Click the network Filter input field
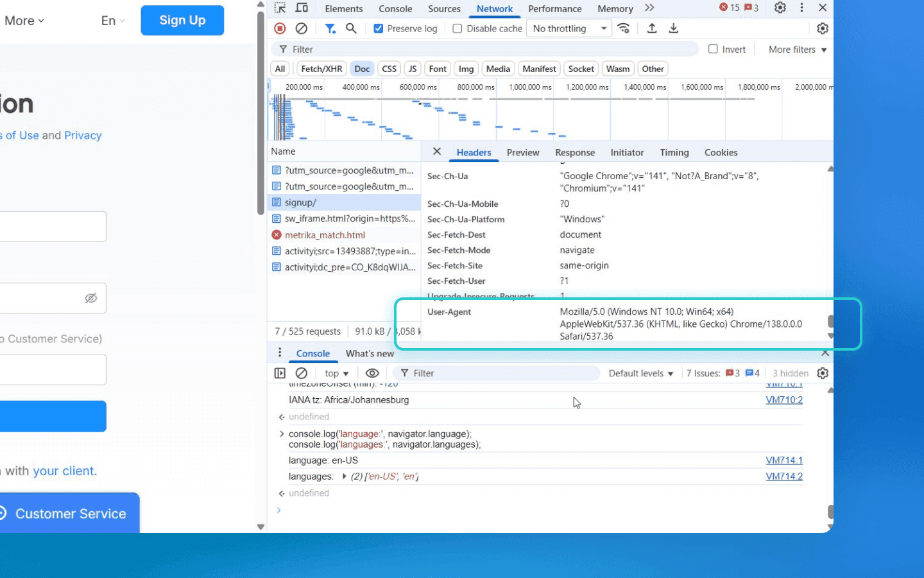This screenshot has height=578, width=924. [486, 49]
